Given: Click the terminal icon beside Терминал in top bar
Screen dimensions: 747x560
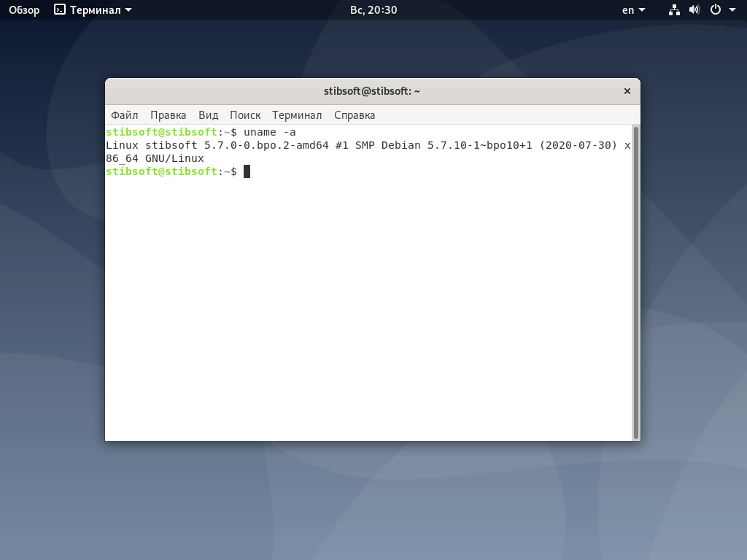Looking at the screenshot, I should 60,9.
